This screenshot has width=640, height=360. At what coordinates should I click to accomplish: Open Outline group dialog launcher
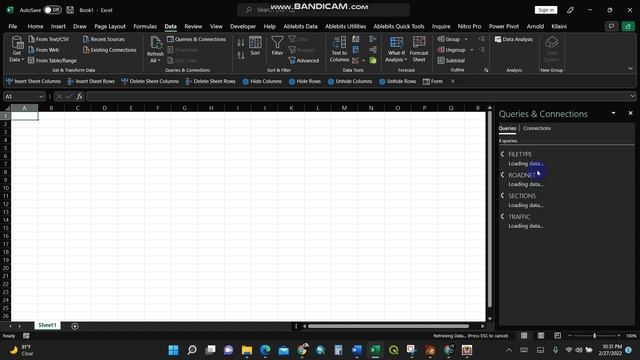pyautogui.click(x=486, y=70)
